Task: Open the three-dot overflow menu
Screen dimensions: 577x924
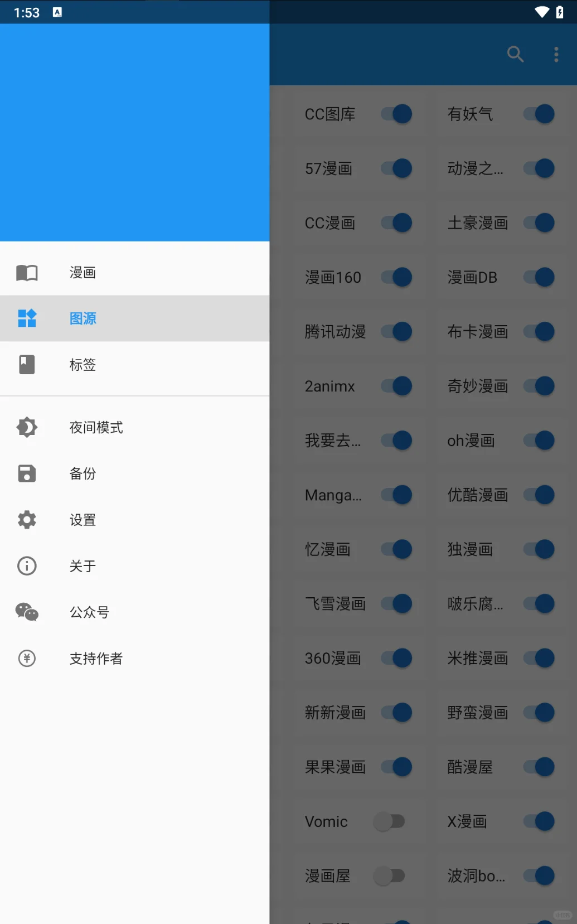Action: point(556,54)
